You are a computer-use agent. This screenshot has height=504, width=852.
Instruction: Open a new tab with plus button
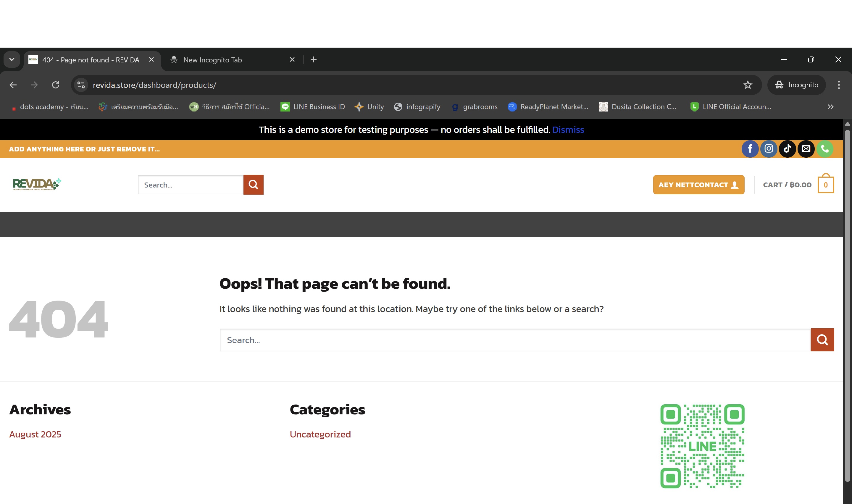click(313, 60)
